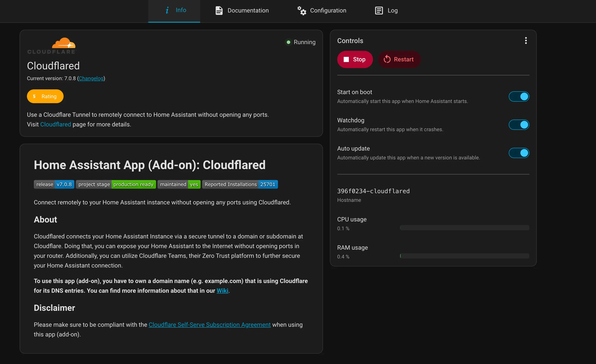Click the Cloudflare logo image
This screenshot has width=596, height=364.
[51, 46]
